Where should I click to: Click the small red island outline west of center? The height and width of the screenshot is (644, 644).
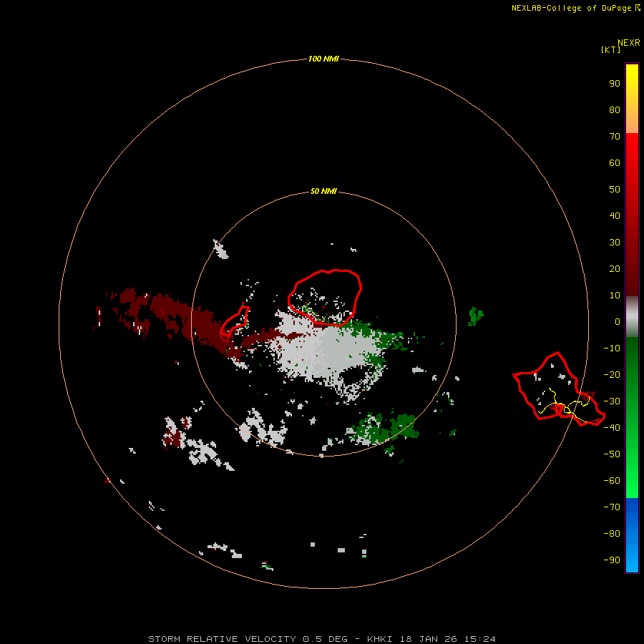[235, 324]
